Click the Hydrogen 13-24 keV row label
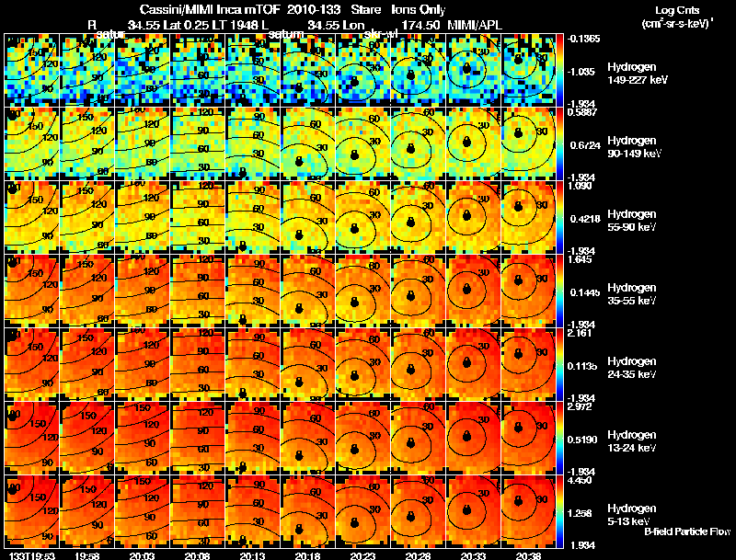This screenshot has width=736, height=560. click(x=632, y=441)
